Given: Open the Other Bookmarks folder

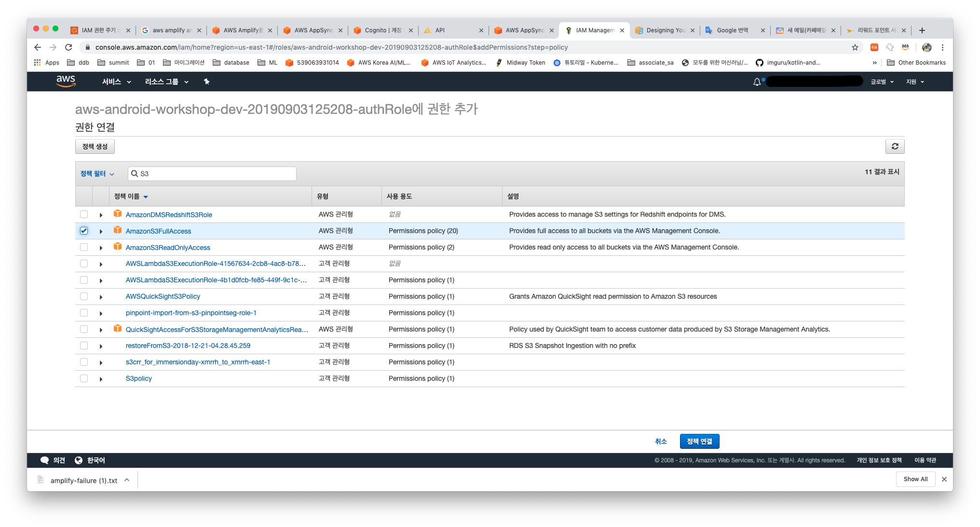Looking at the screenshot, I should pyautogui.click(x=916, y=62).
